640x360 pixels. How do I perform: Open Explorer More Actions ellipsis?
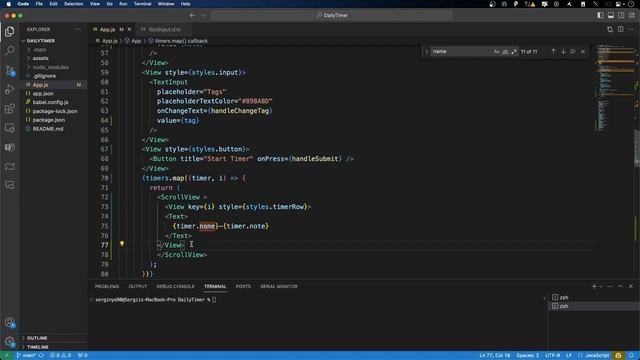tap(78, 29)
